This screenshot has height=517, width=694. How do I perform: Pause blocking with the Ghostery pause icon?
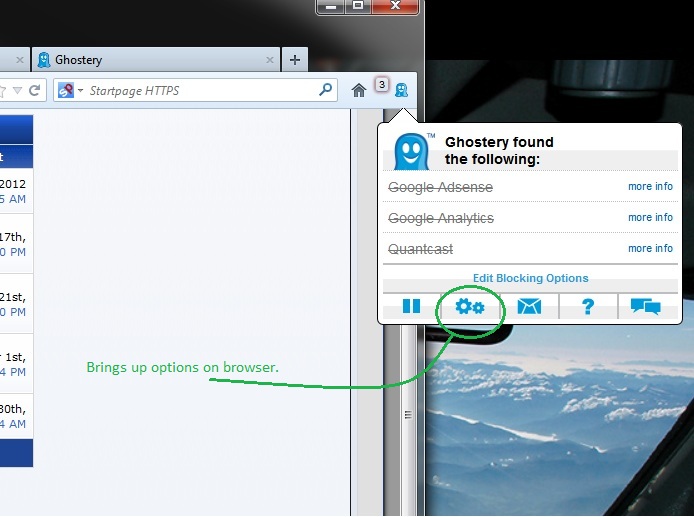coord(411,306)
